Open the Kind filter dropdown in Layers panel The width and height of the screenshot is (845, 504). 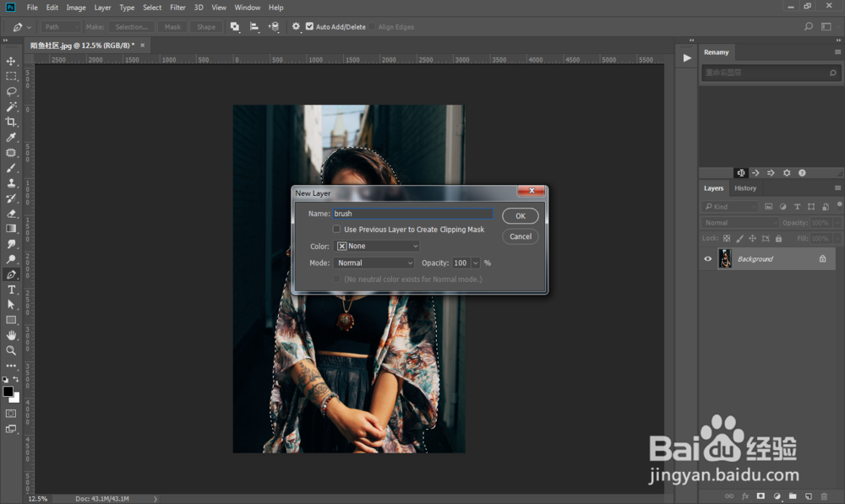730,206
